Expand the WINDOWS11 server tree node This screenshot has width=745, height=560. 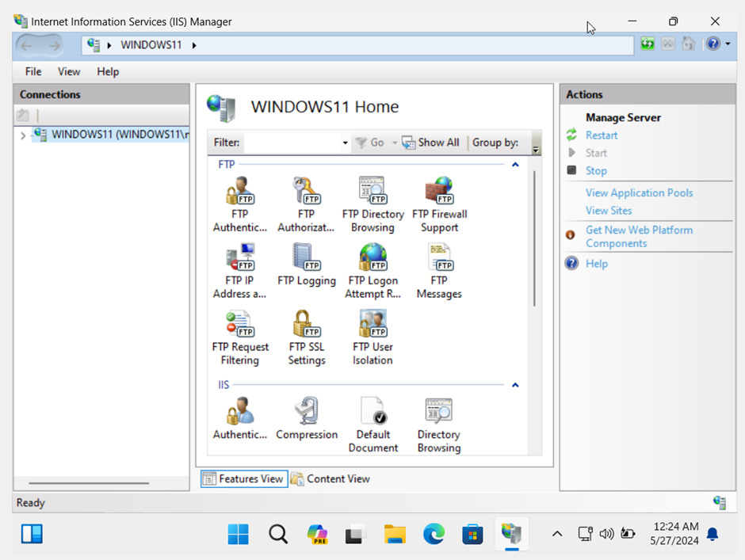[x=23, y=135]
